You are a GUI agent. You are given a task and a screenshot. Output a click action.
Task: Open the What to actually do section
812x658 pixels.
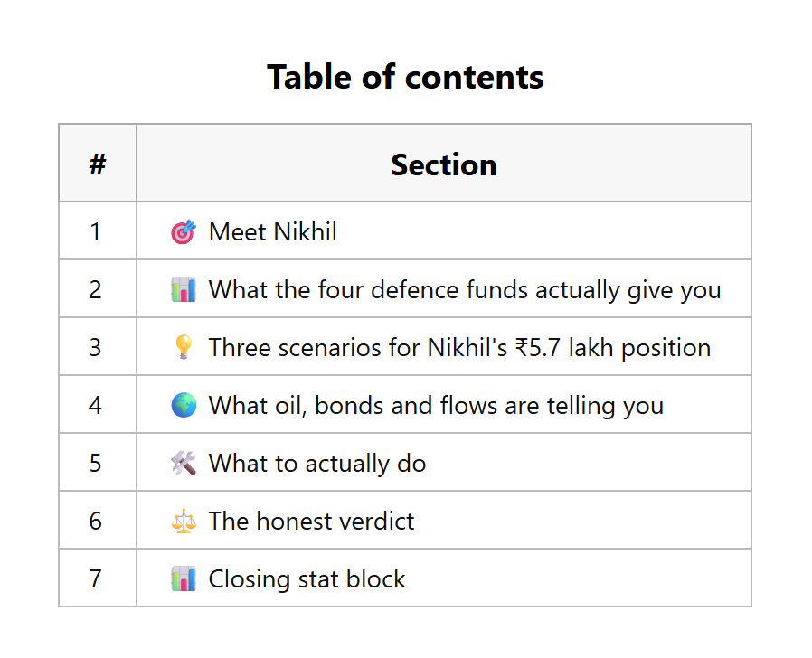pos(316,464)
